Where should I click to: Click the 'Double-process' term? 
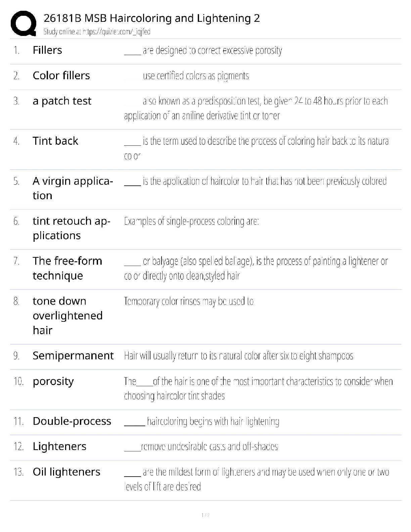point(72,421)
